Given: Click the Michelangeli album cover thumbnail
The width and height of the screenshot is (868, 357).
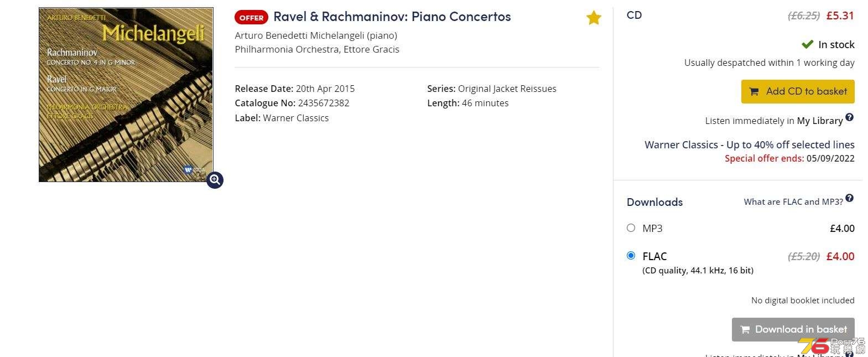Looking at the screenshot, I should [126, 95].
